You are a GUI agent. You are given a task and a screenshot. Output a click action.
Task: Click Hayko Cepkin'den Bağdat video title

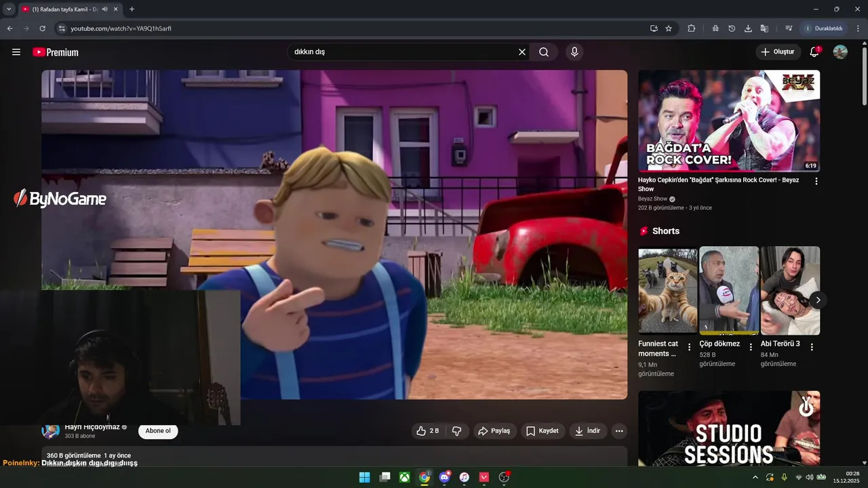tap(719, 184)
